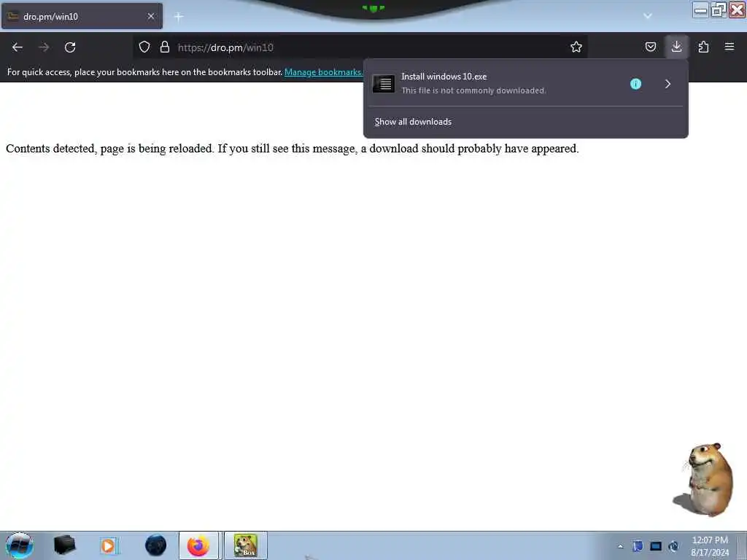Close the dro.pm/win10 tab
Image resolution: width=747 pixels, height=560 pixels.
[x=151, y=16]
